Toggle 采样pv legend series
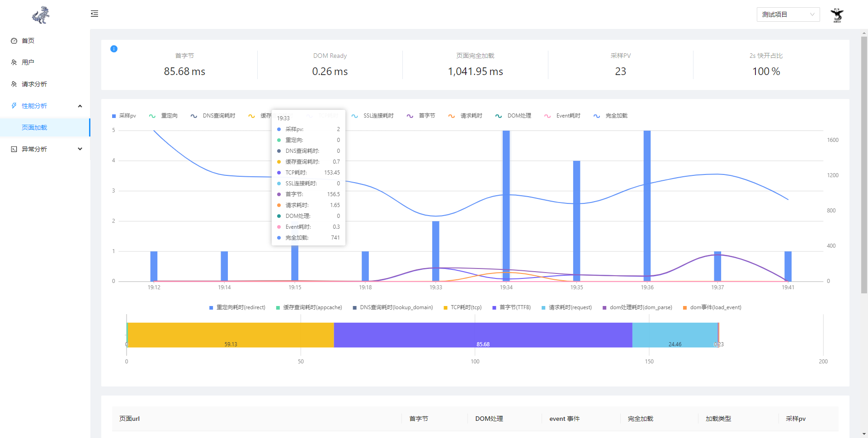868x438 pixels. [x=124, y=116]
